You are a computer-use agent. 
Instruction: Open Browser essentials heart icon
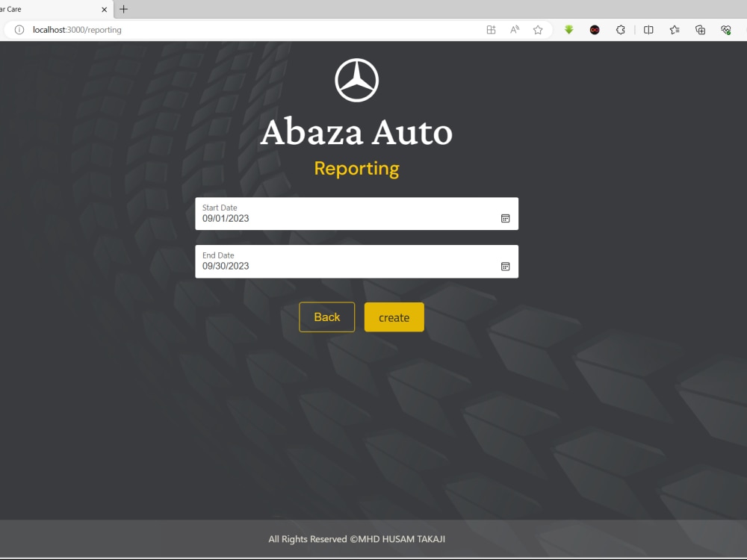click(725, 30)
